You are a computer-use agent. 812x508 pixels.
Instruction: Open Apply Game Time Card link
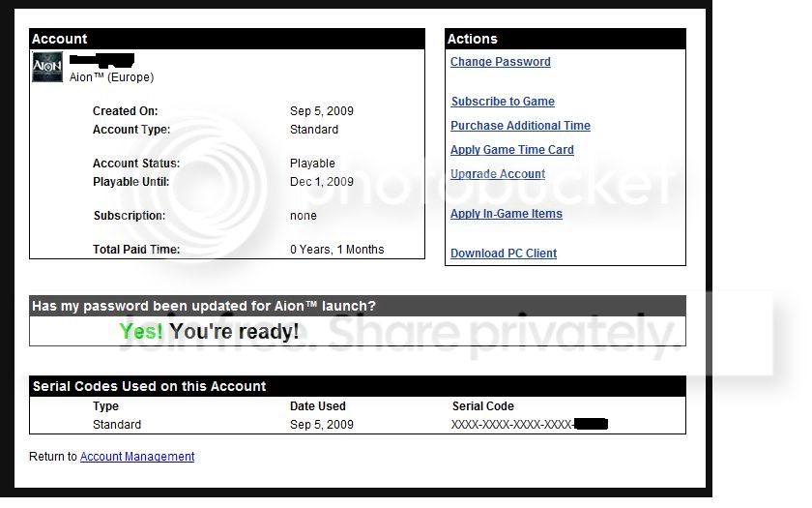tap(511, 150)
